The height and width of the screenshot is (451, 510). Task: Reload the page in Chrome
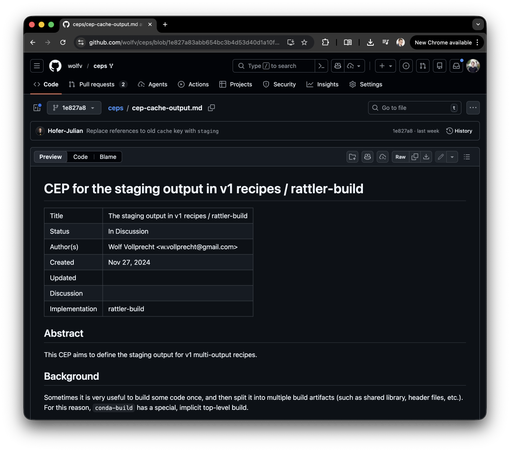pos(63,42)
